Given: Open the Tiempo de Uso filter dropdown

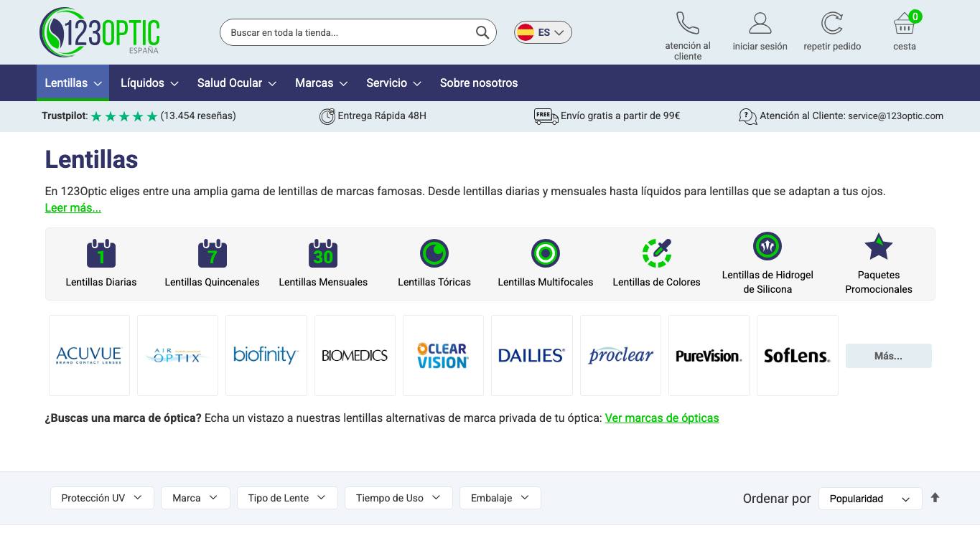Looking at the screenshot, I should (x=398, y=498).
